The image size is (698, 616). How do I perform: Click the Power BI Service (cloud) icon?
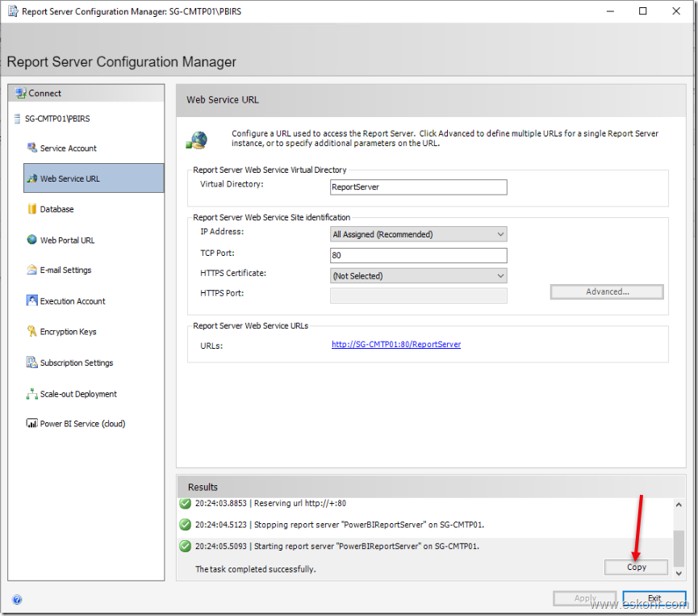point(32,424)
